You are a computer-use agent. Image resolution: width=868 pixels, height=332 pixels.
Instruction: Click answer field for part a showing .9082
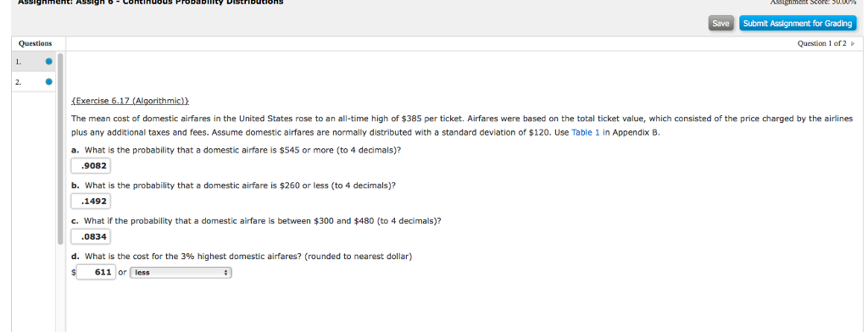tap(91, 165)
